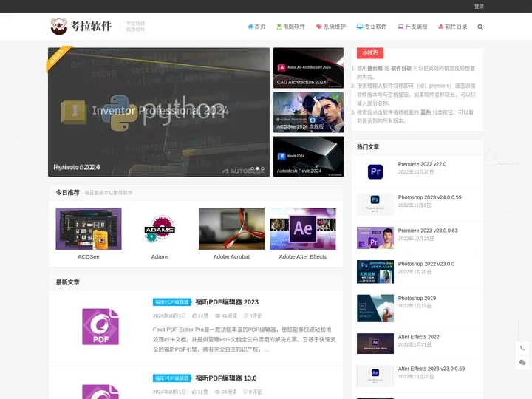Open the Adams text link
This screenshot has width=532, height=399.
[x=160, y=257]
